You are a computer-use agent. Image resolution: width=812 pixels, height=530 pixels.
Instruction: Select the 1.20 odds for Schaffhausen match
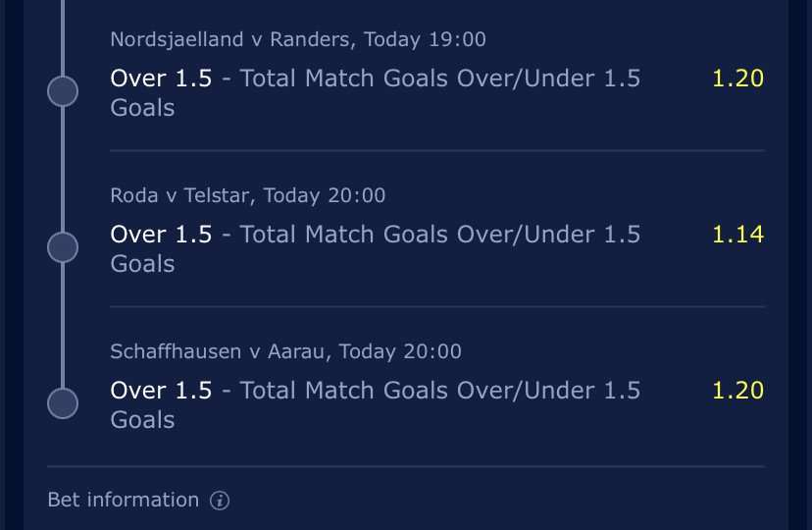(x=737, y=390)
